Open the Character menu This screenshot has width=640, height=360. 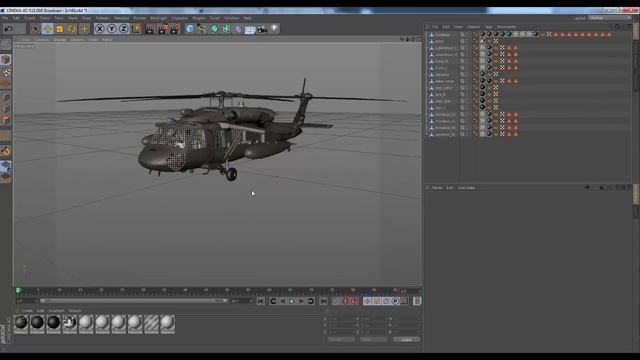tap(180, 18)
